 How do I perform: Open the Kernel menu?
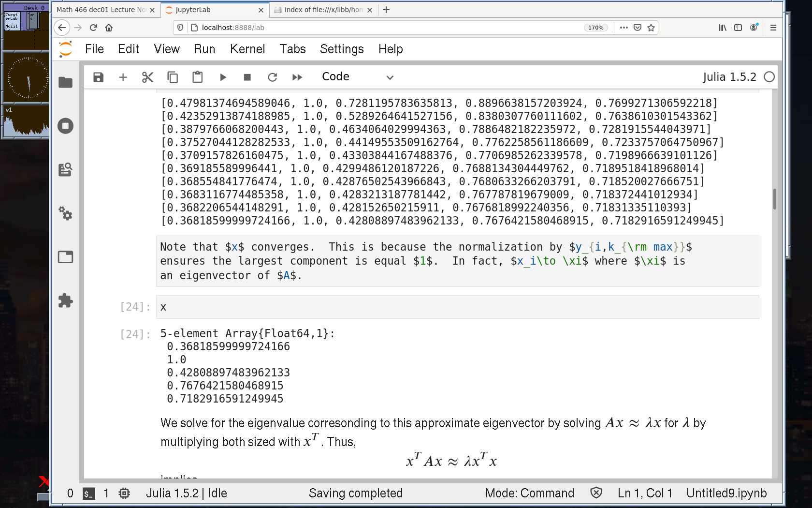247,49
